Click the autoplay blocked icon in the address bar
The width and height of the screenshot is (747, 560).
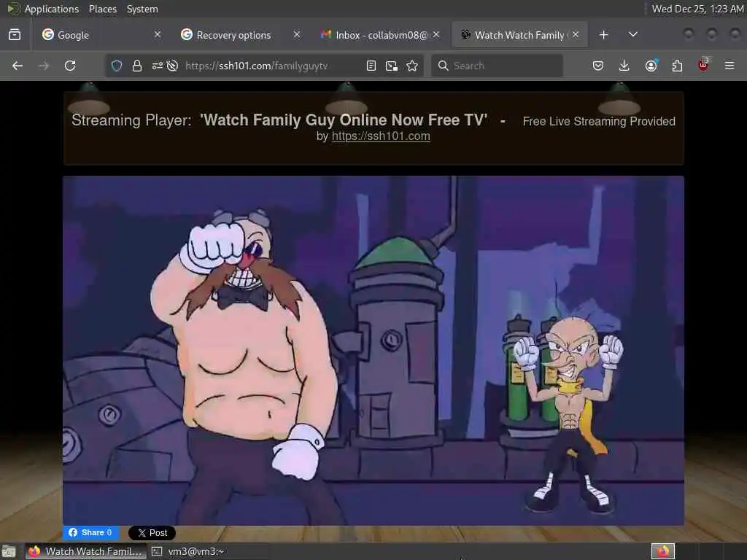click(x=172, y=66)
